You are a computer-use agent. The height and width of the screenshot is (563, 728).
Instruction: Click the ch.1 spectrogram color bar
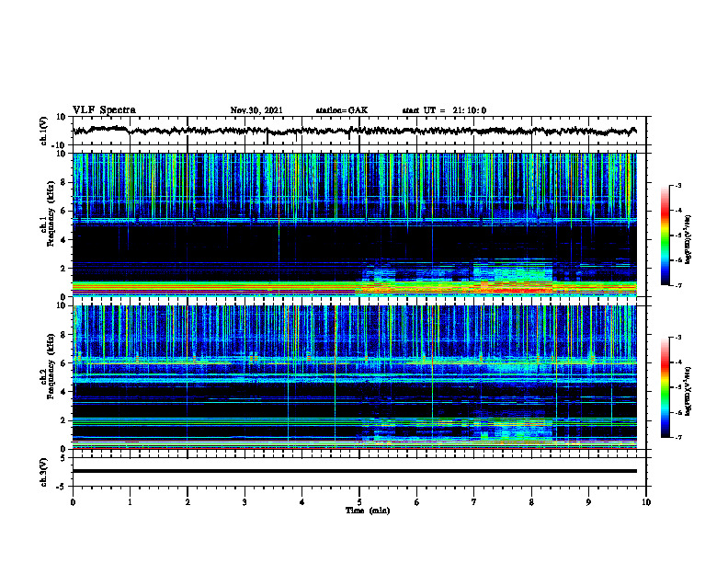(665, 236)
